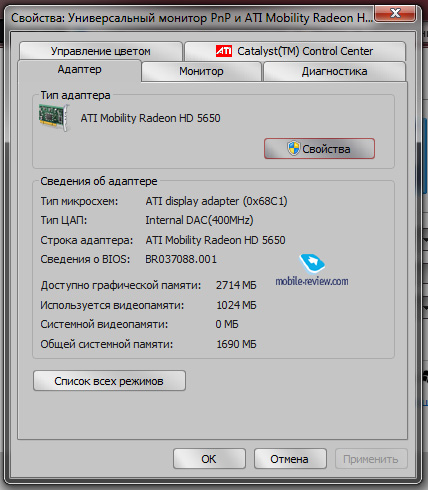Click Используется видеопамяти label
The height and width of the screenshot is (490, 428).
pyautogui.click(x=112, y=305)
